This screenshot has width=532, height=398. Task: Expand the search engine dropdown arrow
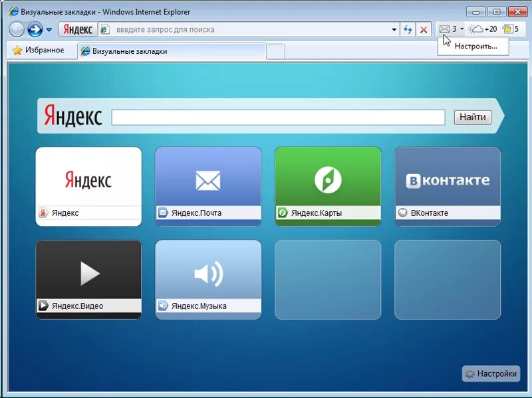pos(394,29)
